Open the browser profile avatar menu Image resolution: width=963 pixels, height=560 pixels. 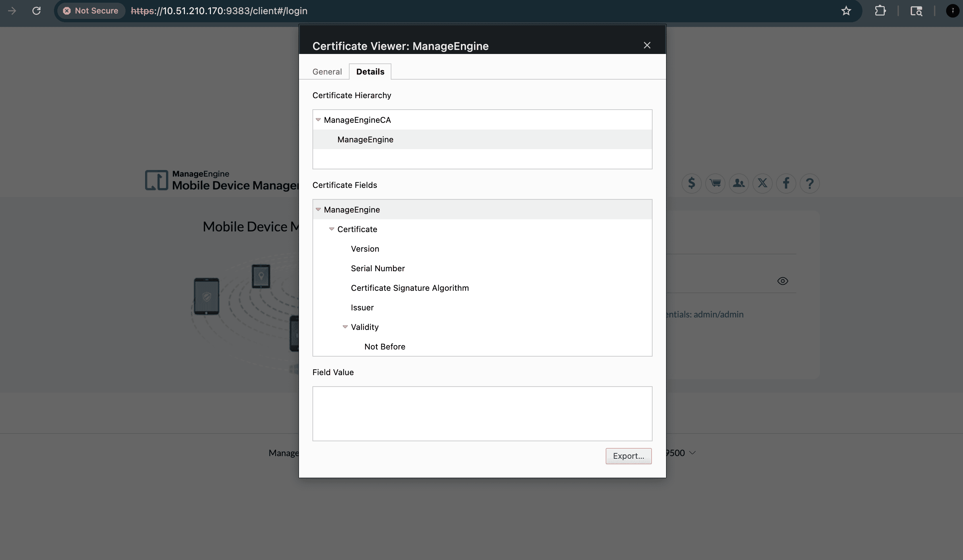point(952,11)
